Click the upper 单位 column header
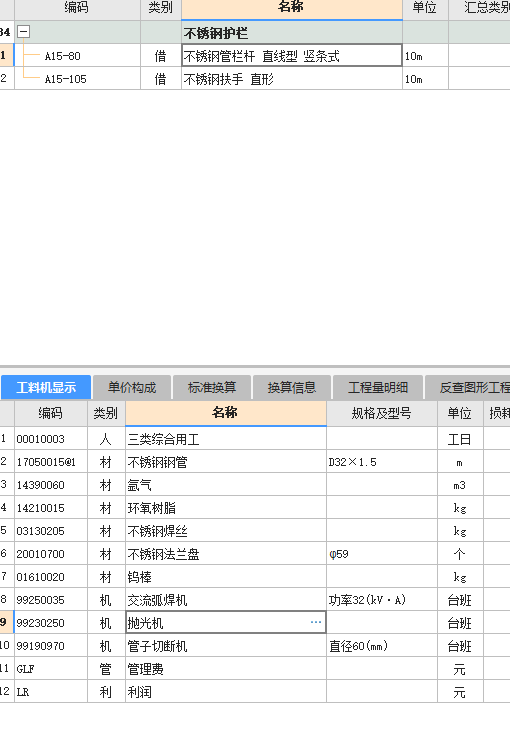 [x=425, y=9]
